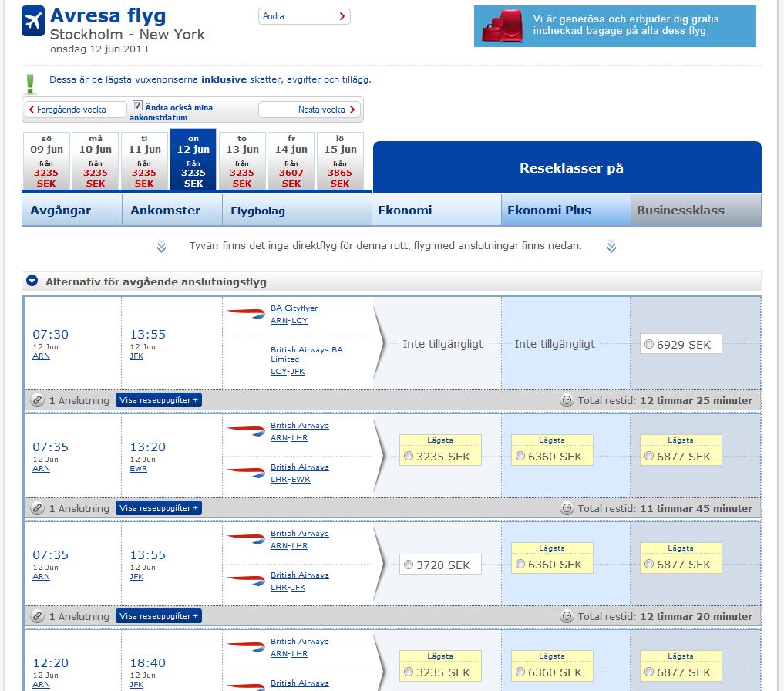Collapse Alternativ för avgående anslutningsflyg section
Screen dimensions: 784x691
[x=32, y=281]
